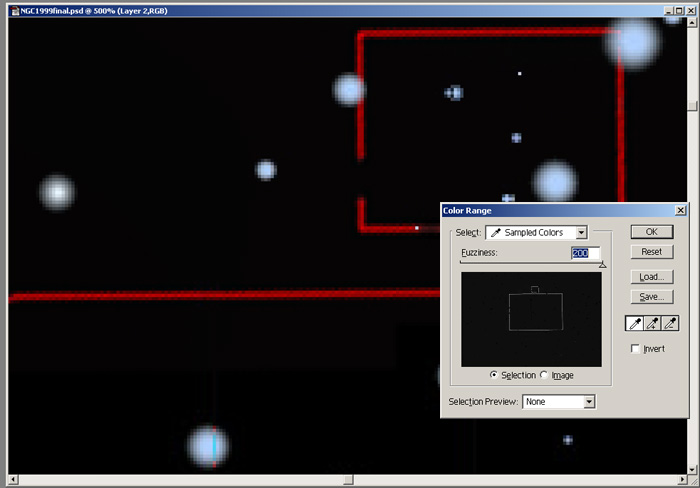Click the Color Range selection preview thumbnail

pos(531,320)
